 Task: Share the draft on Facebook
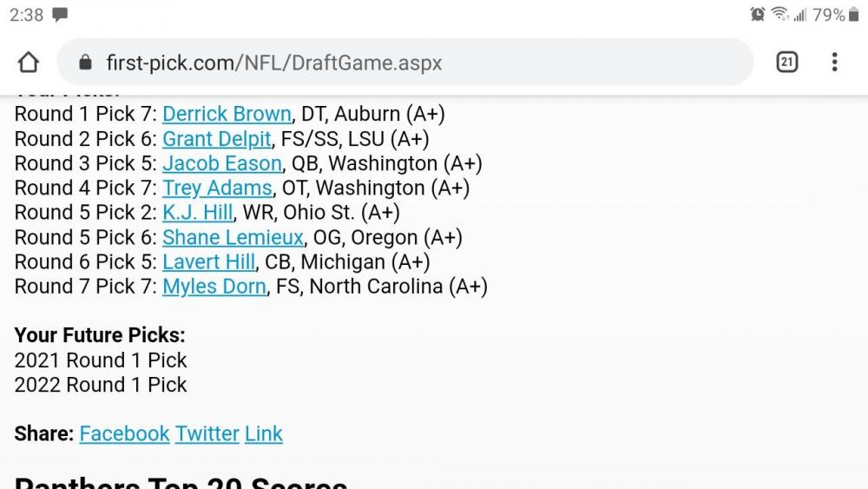(124, 433)
